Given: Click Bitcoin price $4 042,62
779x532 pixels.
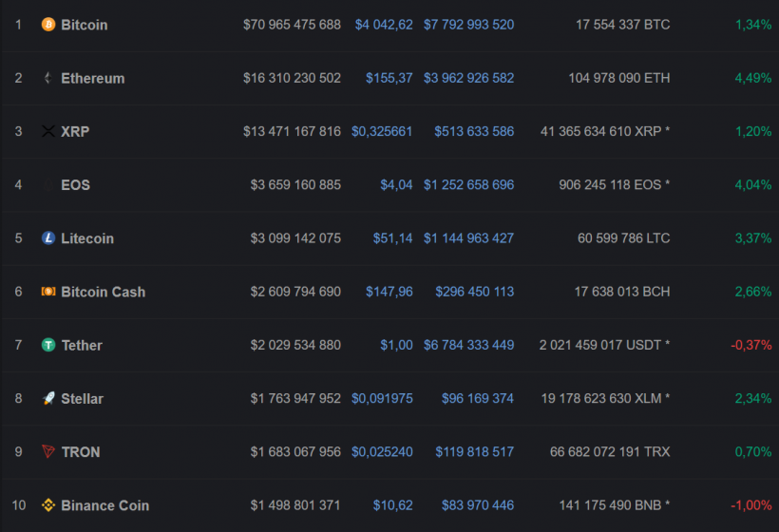Looking at the screenshot, I should 384,25.
